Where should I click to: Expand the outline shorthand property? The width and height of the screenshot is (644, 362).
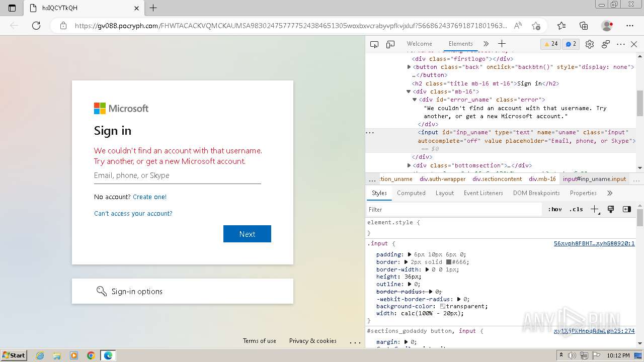[410, 284]
